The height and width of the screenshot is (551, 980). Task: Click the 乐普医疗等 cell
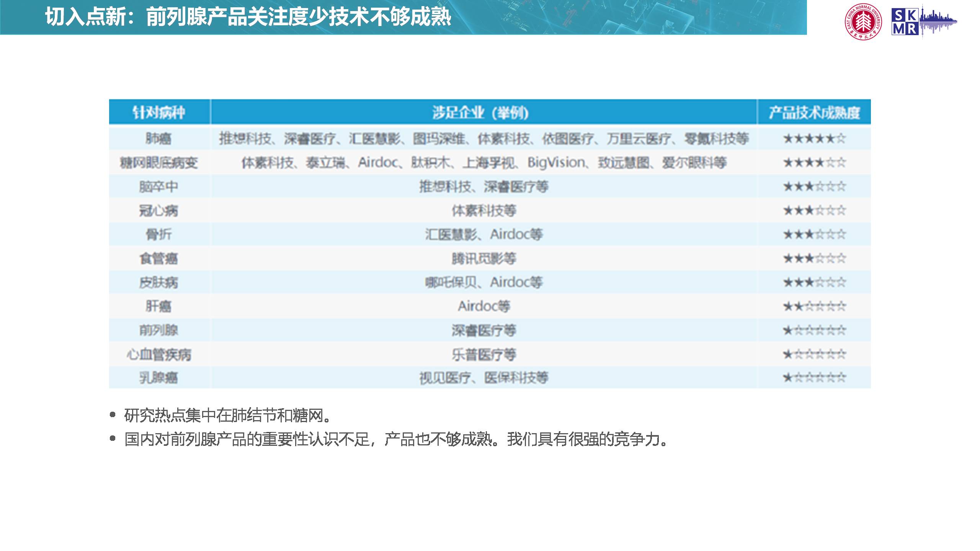tap(484, 354)
